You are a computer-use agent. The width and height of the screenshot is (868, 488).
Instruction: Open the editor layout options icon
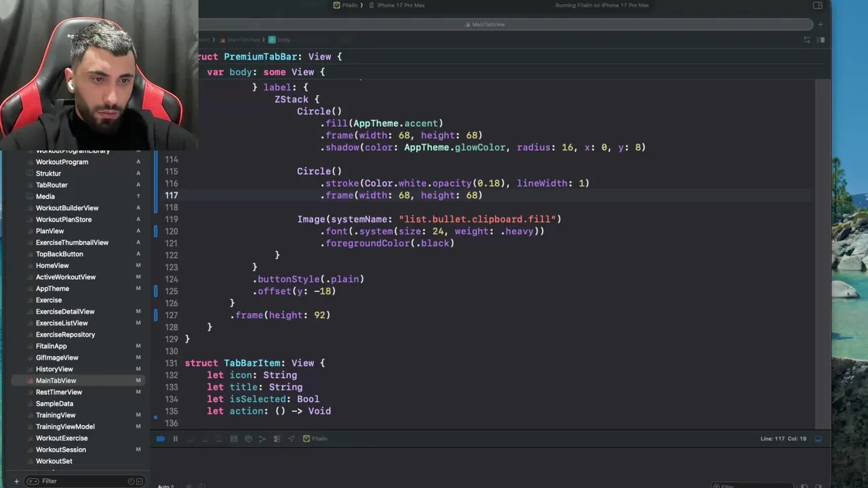(821, 40)
